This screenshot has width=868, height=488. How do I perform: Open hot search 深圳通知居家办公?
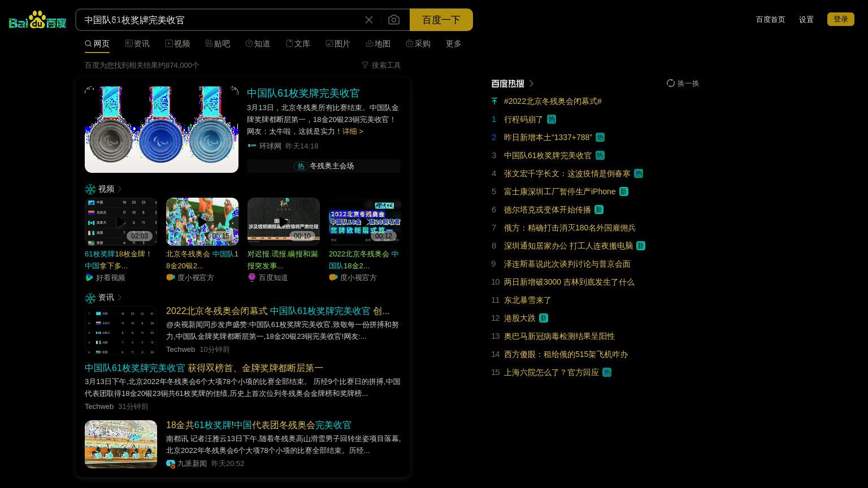tap(568, 246)
